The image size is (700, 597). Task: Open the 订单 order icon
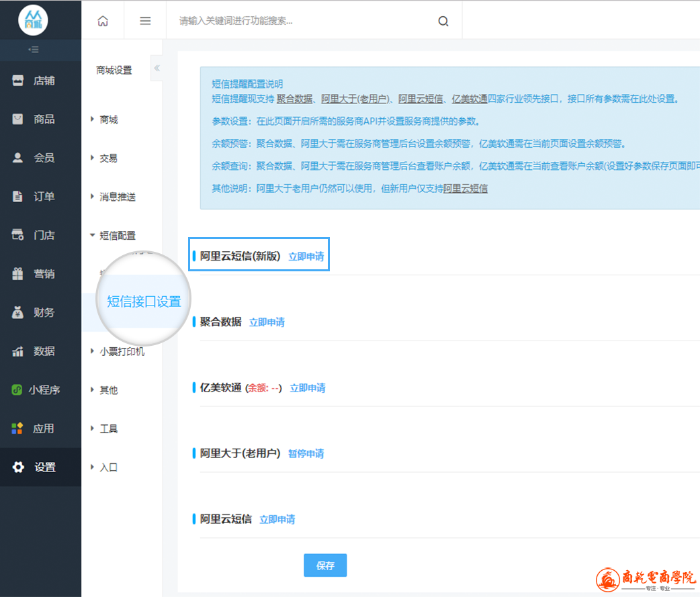coord(18,196)
